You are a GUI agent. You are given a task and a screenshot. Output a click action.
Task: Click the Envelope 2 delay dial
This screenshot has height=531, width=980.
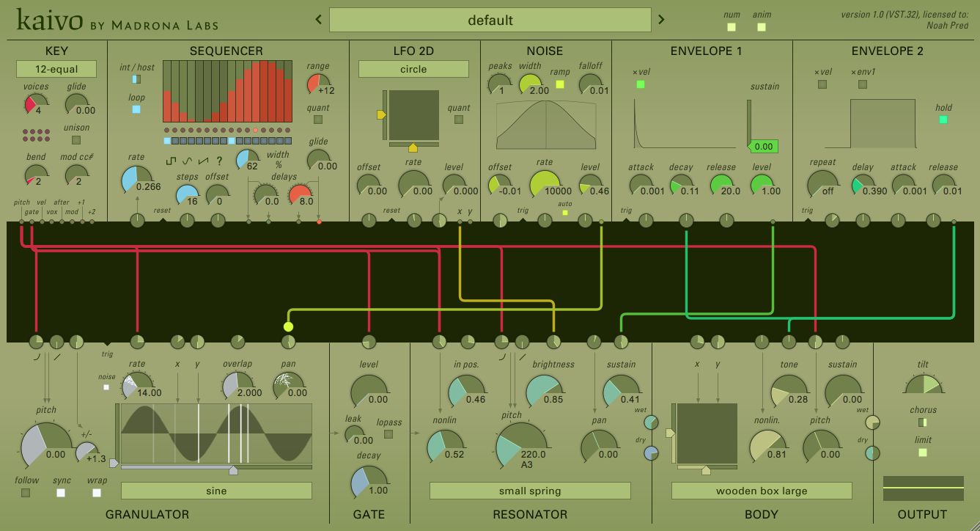(863, 185)
